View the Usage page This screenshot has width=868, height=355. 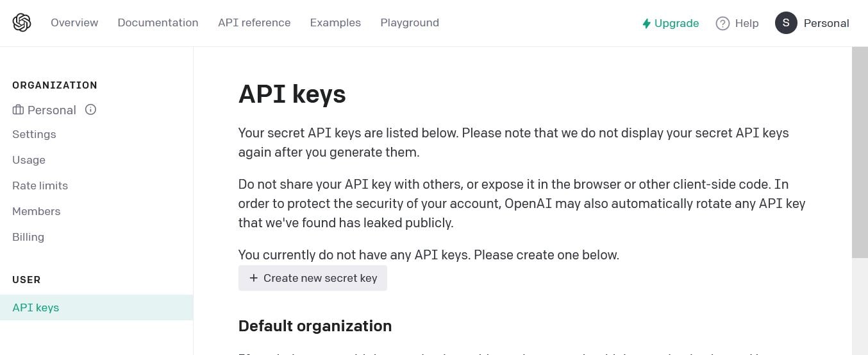click(x=29, y=160)
